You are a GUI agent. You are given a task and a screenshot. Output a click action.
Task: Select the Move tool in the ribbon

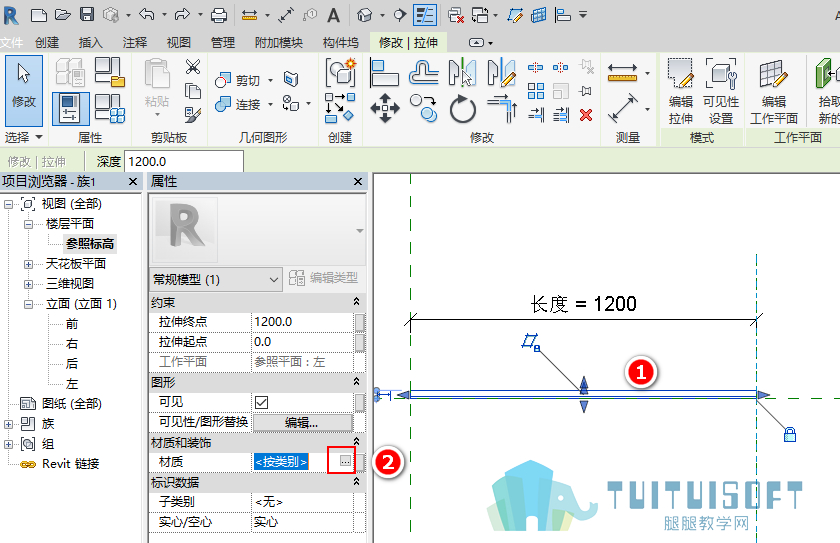385,108
